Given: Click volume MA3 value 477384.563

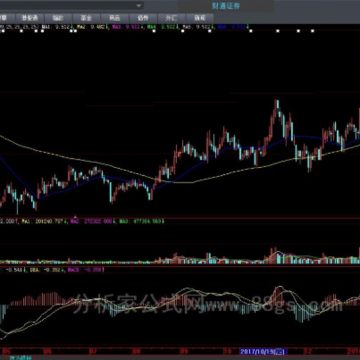Looking at the screenshot, I should pos(140,221).
